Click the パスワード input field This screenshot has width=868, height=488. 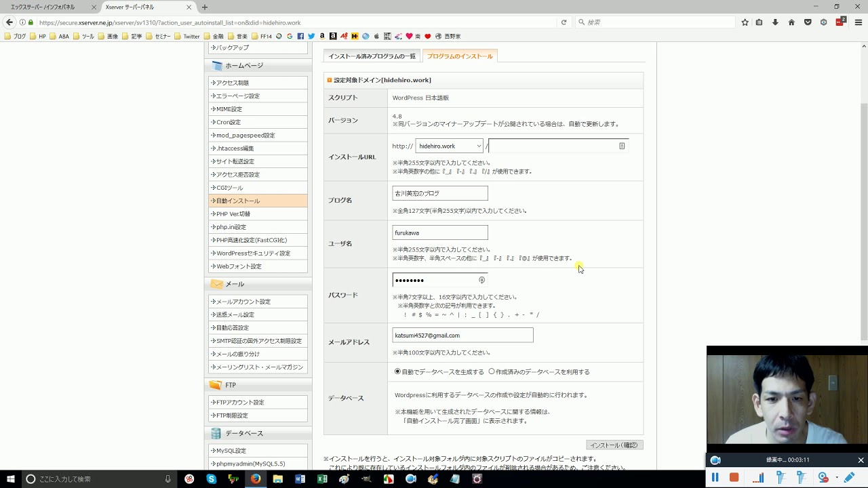tap(440, 280)
